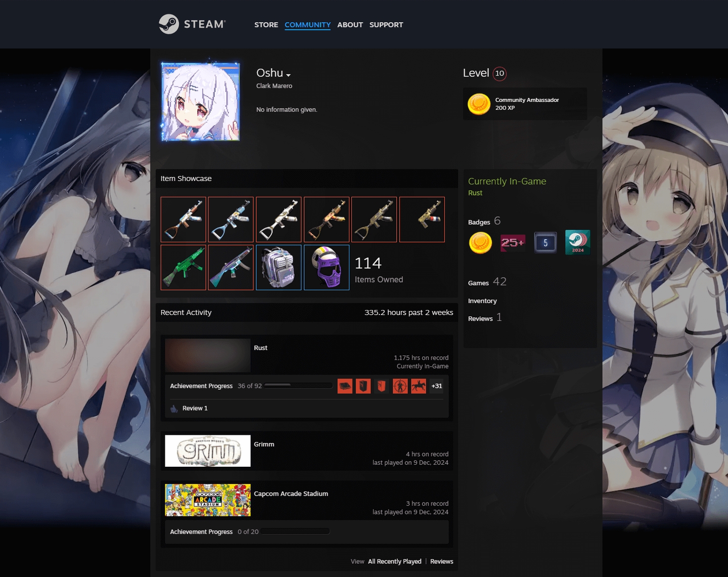
Task: Open the horse rider Rust achievement icon
Action: point(419,386)
